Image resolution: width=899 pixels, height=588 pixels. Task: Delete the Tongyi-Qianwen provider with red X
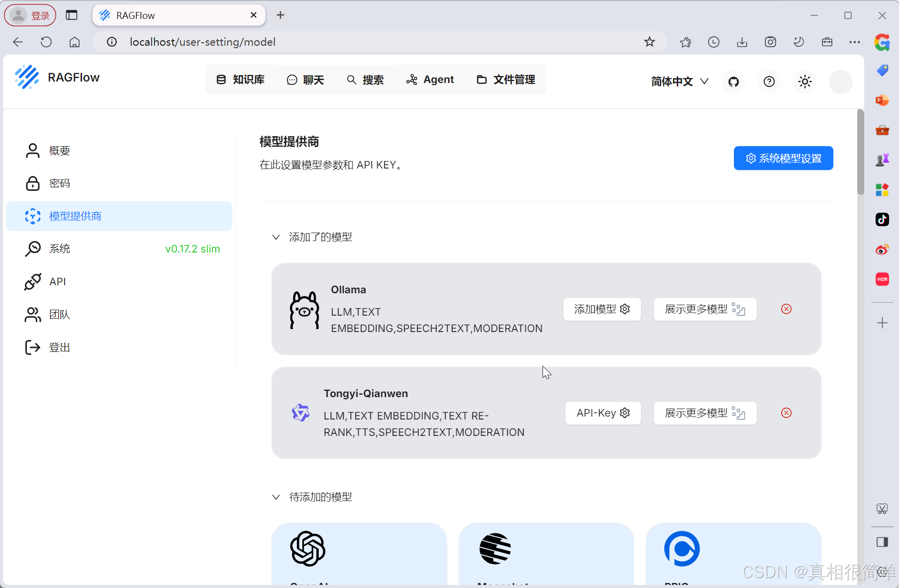(786, 413)
